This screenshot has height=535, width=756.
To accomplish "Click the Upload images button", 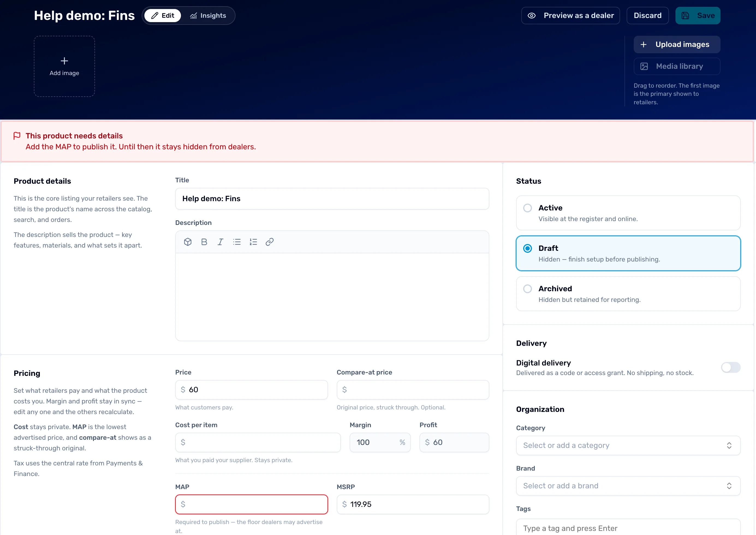I will coord(677,44).
